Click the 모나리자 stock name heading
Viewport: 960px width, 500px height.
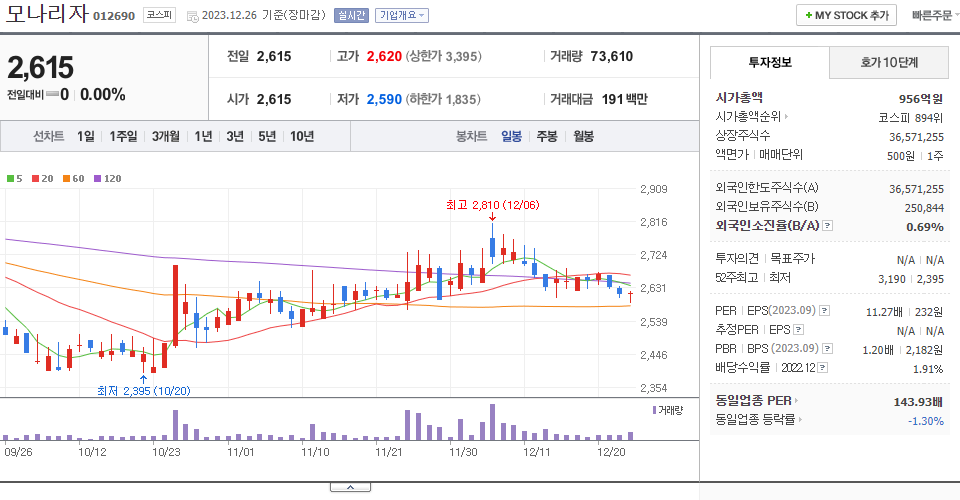click(x=47, y=14)
